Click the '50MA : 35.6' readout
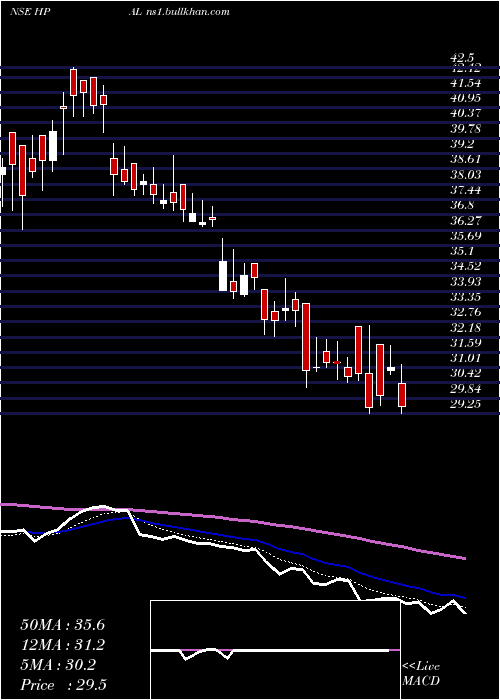 (62, 625)
